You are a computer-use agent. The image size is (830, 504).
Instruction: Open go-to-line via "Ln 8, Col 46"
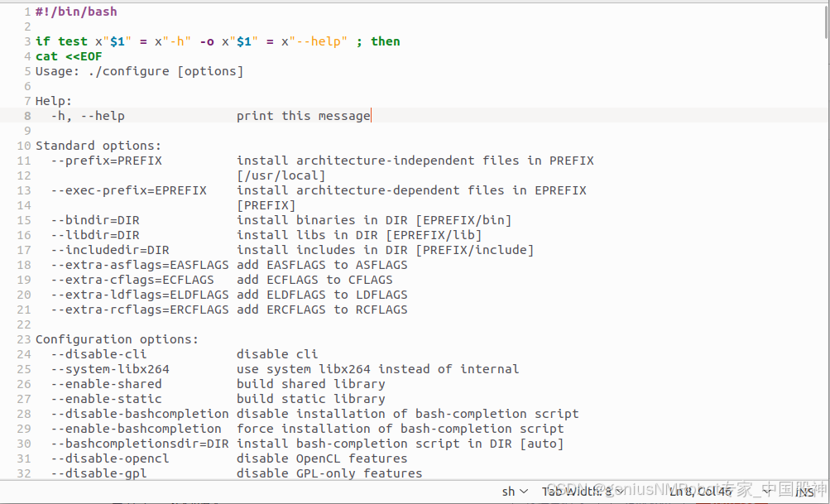(x=699, y=490)
